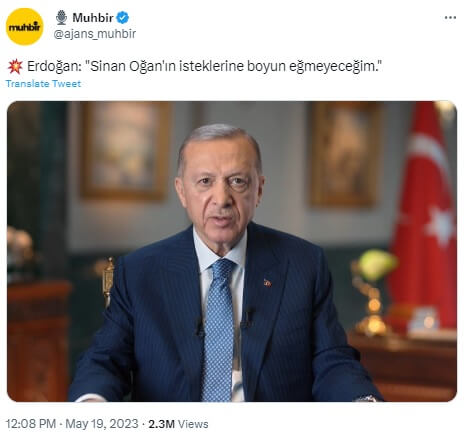Select the tweet text quoting Erdoğan
The width and height of the screenshot is (466, 434).
[204, 66]
